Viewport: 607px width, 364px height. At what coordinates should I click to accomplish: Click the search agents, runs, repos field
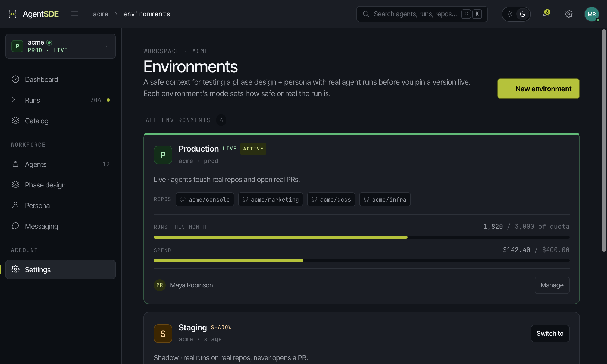pyautogui.click(x=422, y=14)
